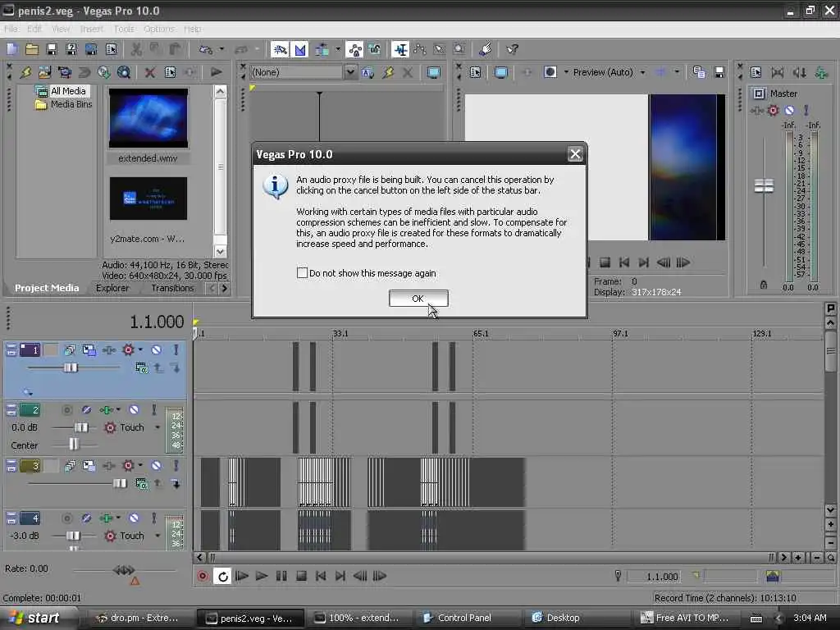Click the timeline Stop button
The height and width of the screenshot is (630, 840).
[x=301, y=576]
